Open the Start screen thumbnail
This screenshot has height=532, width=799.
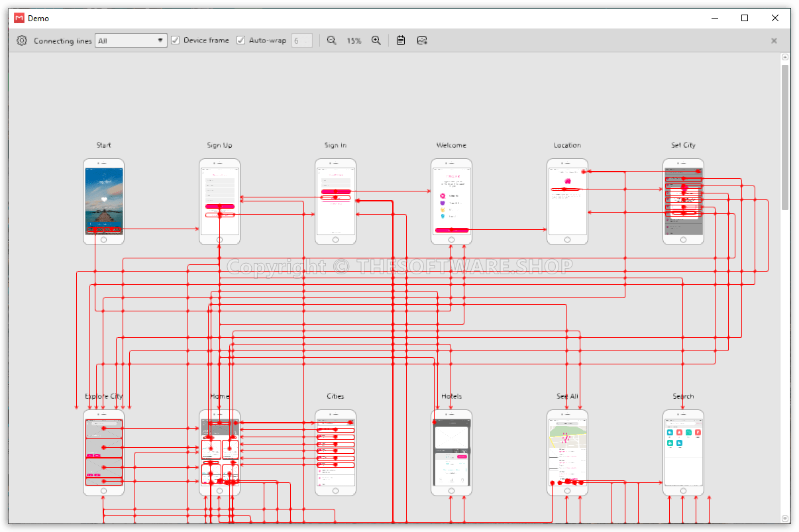pos(103,201)
